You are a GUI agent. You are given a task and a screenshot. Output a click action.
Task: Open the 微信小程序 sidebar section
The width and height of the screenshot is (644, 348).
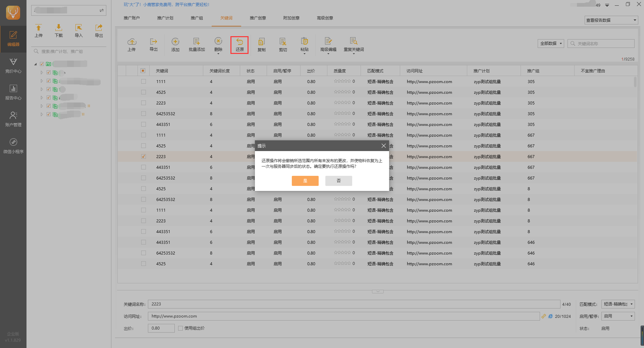pyautogui.click(x=13, y=146)
